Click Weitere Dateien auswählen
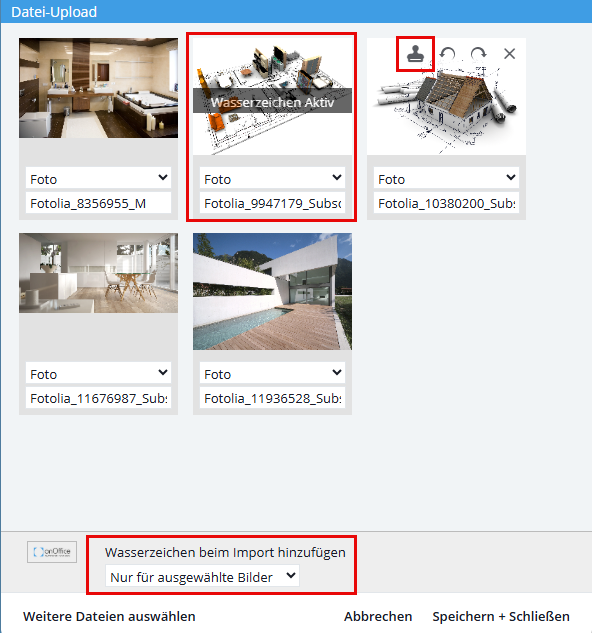Viewport: 592px width, 633px height. tap(109, 616)
